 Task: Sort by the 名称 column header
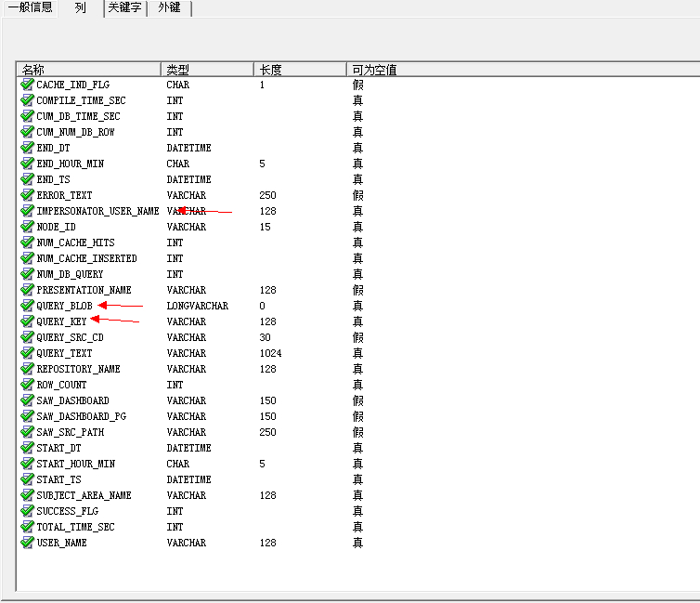[88, 70]
